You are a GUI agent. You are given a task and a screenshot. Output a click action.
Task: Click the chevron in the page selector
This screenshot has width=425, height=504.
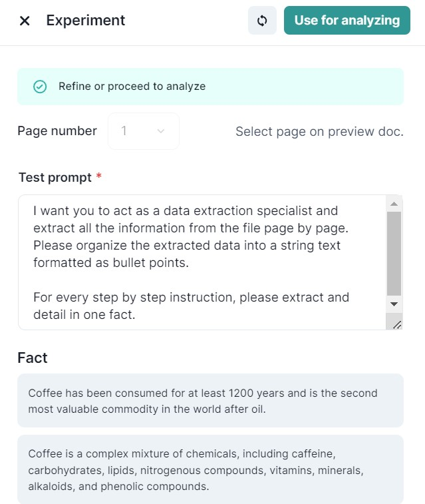[x=160, y=131]
